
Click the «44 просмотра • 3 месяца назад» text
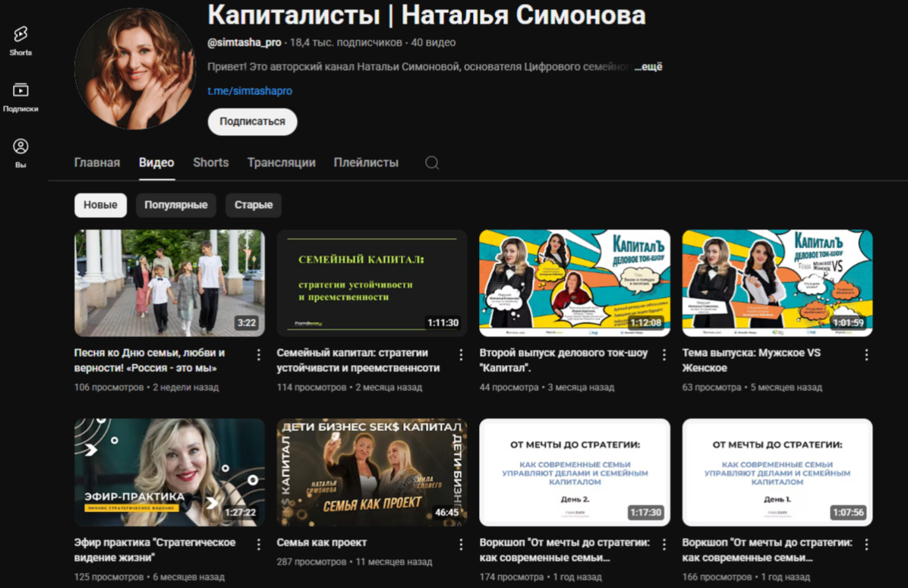tap(547, 387)
